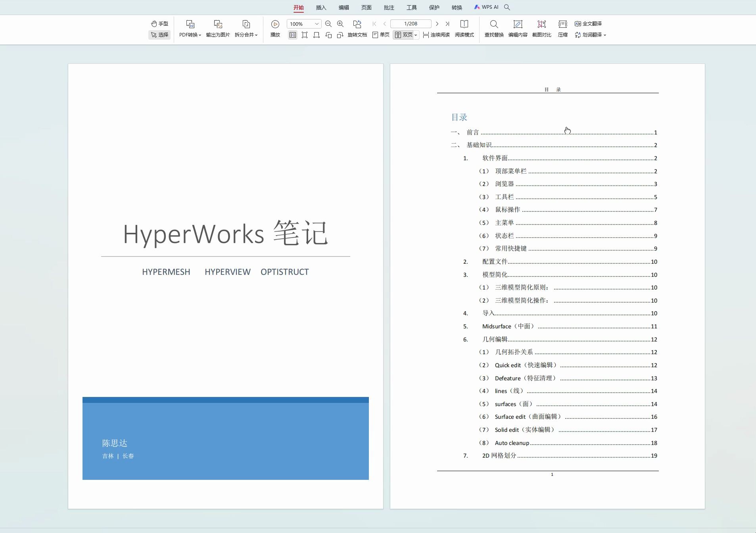Screen dimensions: 756x533
Task: Click HyperWorks 笔记 title text
Action: click(x=225, y=234)
